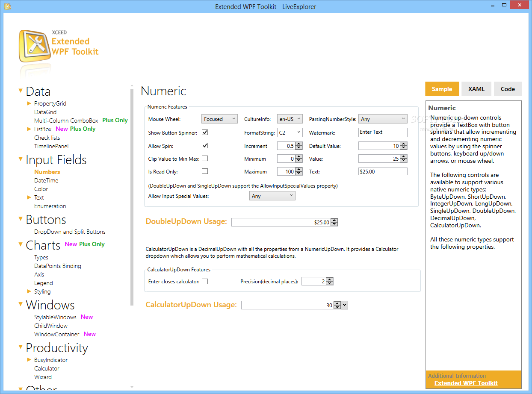
Task: Open the Enumeration sample
Action: click(50, 206)
